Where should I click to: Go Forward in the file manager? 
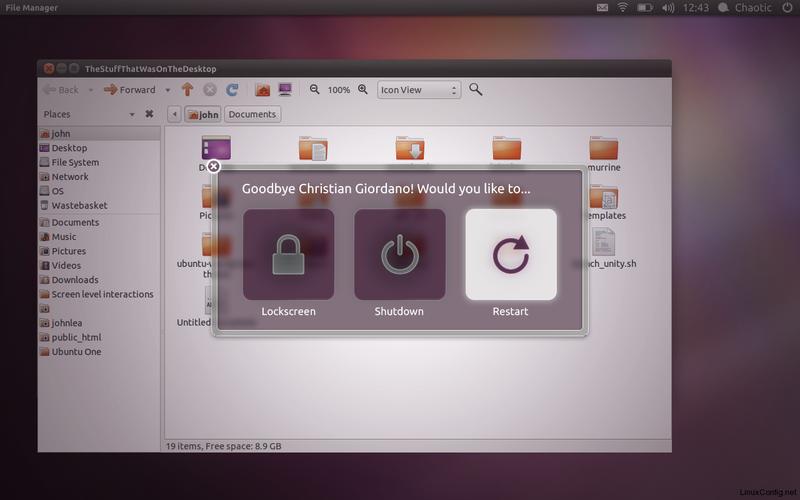pos(130,90)
